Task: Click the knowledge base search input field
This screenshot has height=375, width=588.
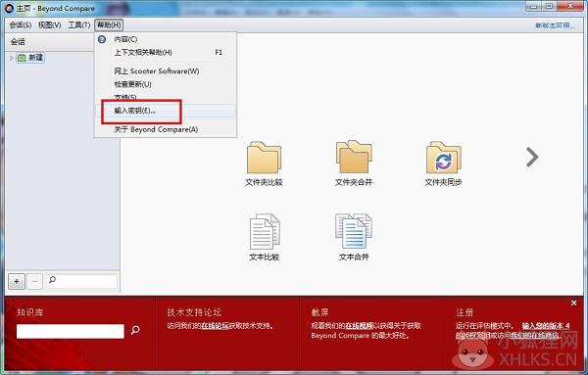Action: click(71, 331)
